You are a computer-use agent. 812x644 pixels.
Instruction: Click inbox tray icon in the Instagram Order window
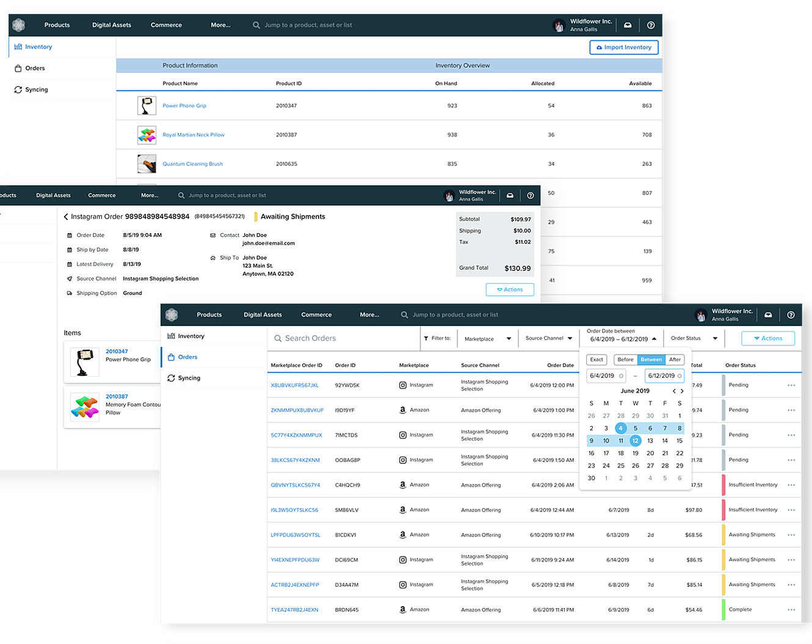point(510,195)
